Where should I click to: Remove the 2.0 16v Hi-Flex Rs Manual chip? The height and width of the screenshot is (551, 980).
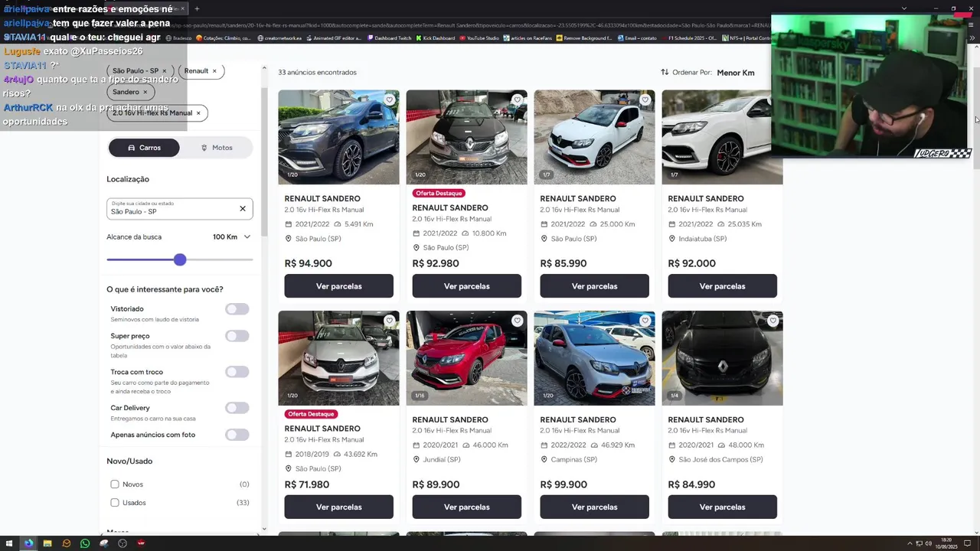point(198,113)
